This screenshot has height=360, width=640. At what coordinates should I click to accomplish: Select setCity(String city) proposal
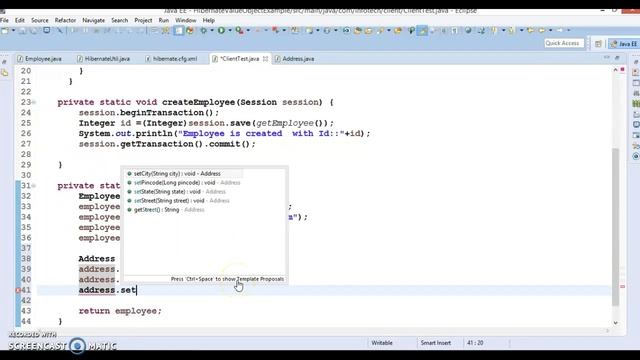[x=184, y=173]
